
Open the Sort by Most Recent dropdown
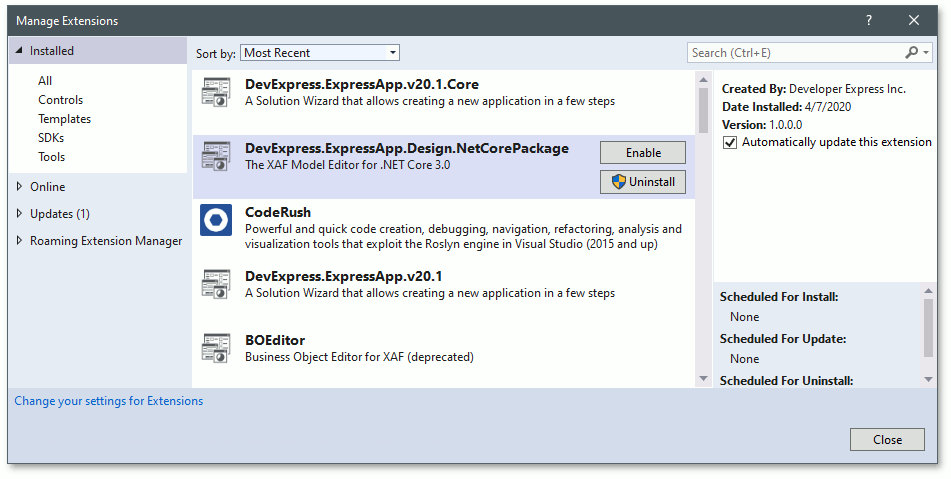[x=320, y=53]
